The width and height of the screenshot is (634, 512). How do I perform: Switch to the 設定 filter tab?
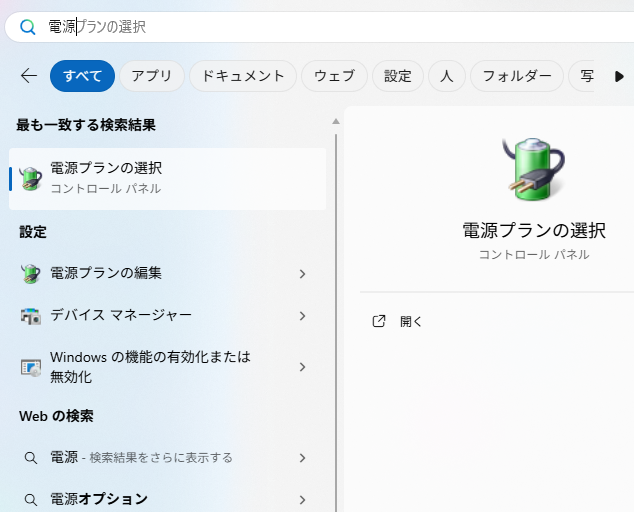click(398, 76)
